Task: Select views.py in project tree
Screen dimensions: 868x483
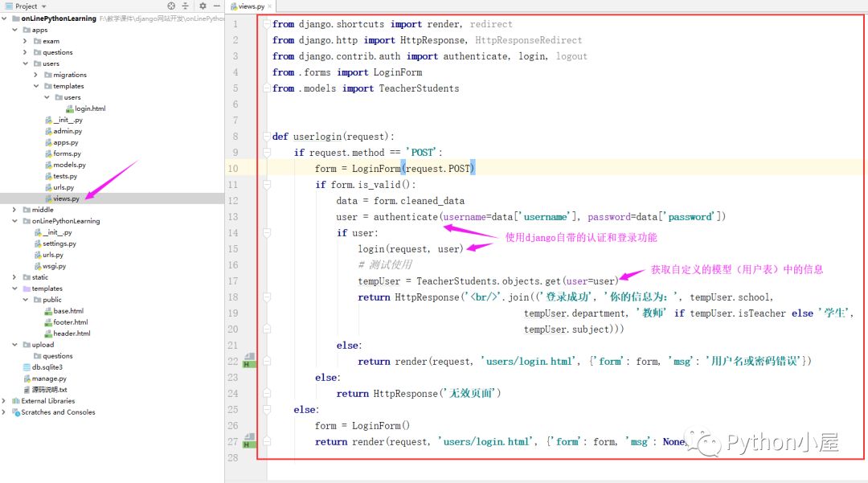Action: [66, 199]
